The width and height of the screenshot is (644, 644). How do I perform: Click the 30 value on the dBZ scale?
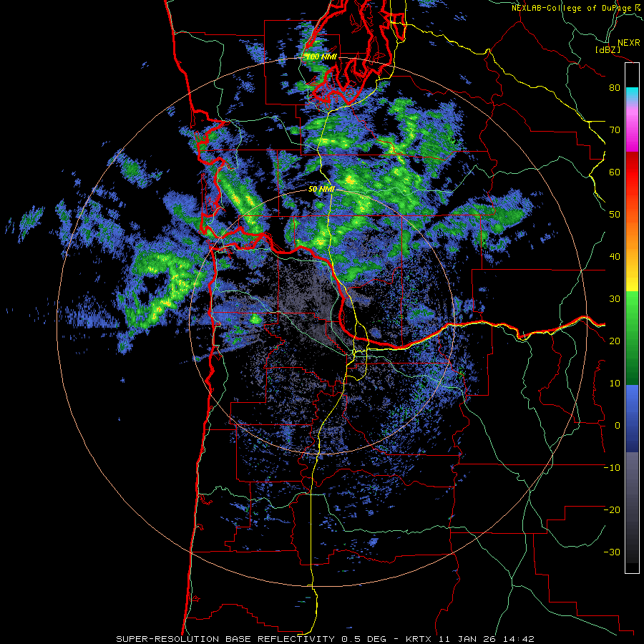tap(615, 298)
